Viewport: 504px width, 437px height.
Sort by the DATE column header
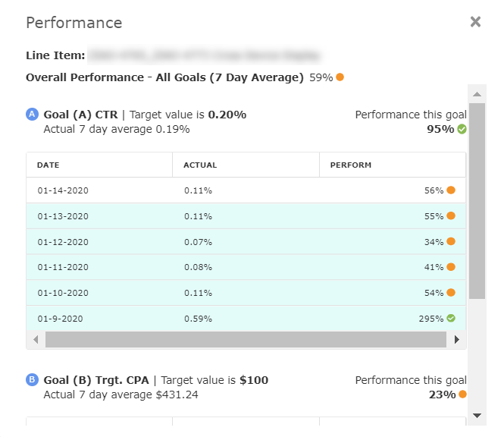(x=49, y=165)
